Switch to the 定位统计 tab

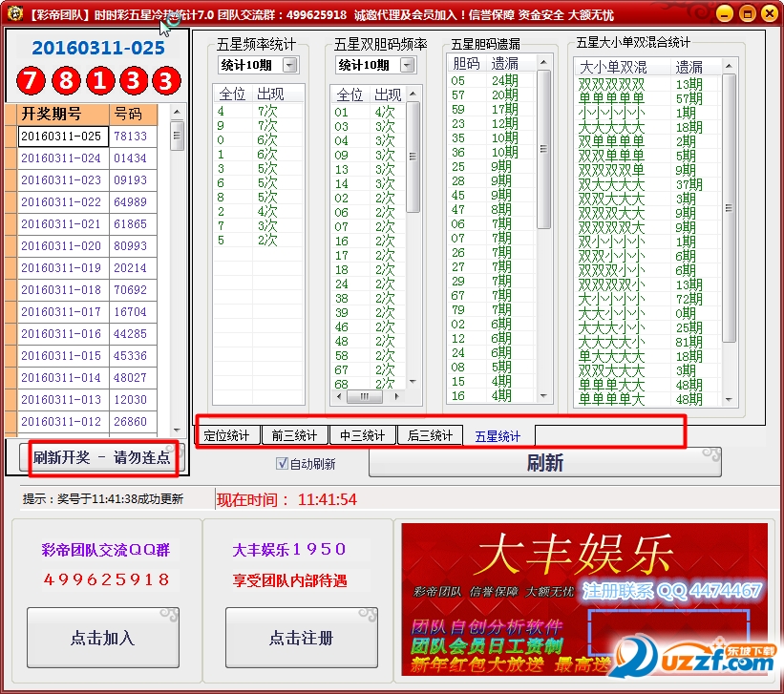point(229,434)
